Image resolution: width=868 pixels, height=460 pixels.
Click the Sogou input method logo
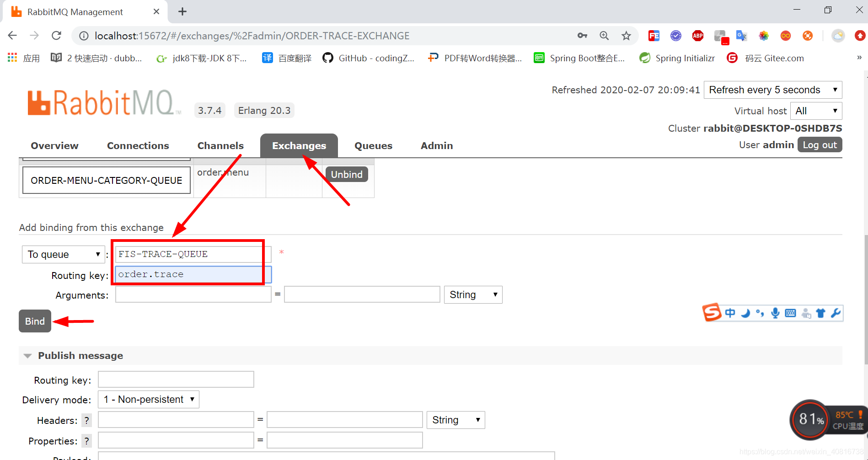pyautogui.click(x=712, y=313)
